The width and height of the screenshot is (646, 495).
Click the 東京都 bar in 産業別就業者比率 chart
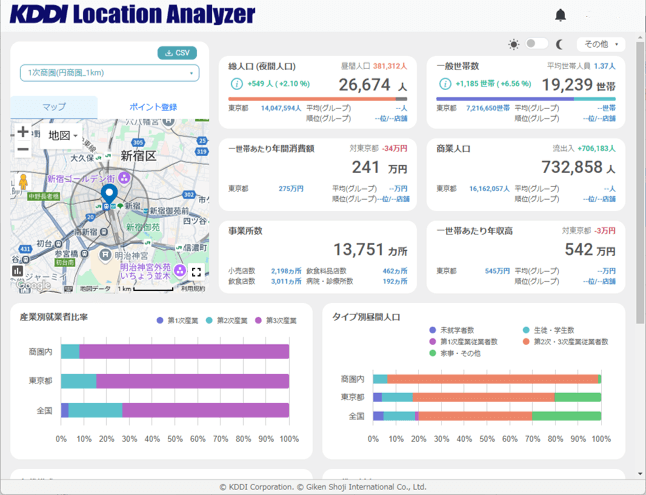click(x=175, y=381)
